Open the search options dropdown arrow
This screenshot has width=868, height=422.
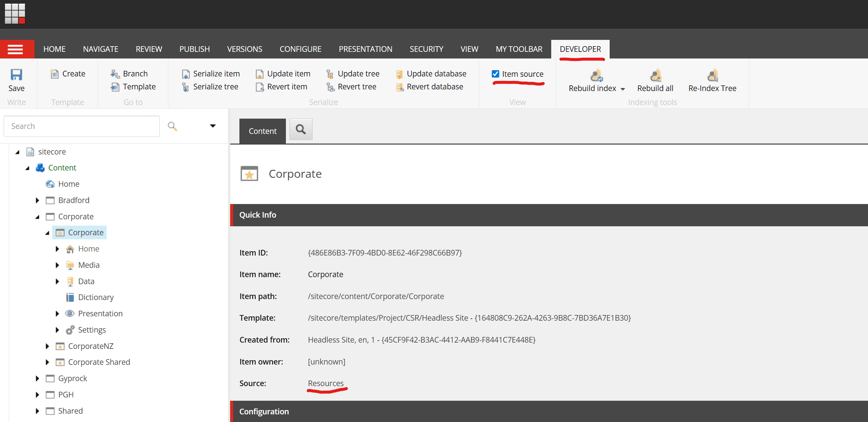pos(213,126)
